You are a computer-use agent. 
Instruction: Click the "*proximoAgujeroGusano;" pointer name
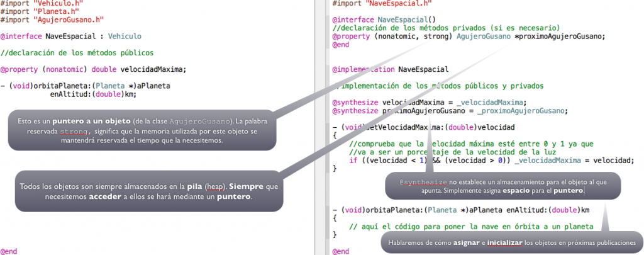560,36
